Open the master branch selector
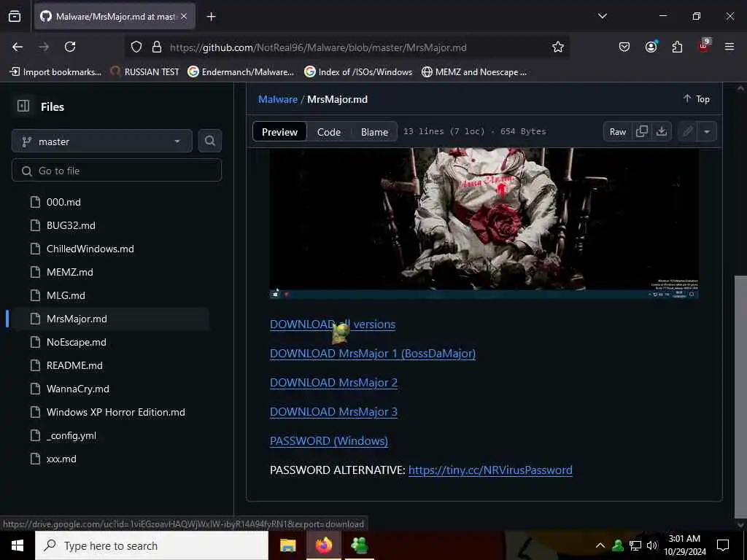Image resolution: width=747 pixels, height=560 pixels. pyautogui.click(x=101, y=141)
